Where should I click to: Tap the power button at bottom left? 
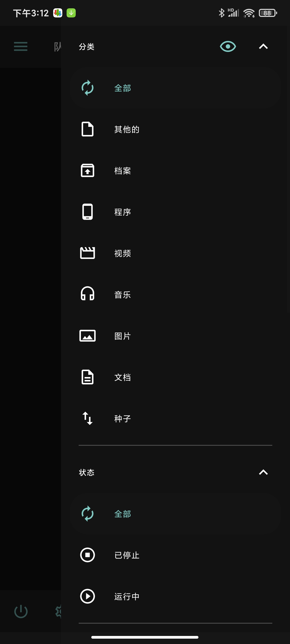pyautogui.click(x=21, y=612)
